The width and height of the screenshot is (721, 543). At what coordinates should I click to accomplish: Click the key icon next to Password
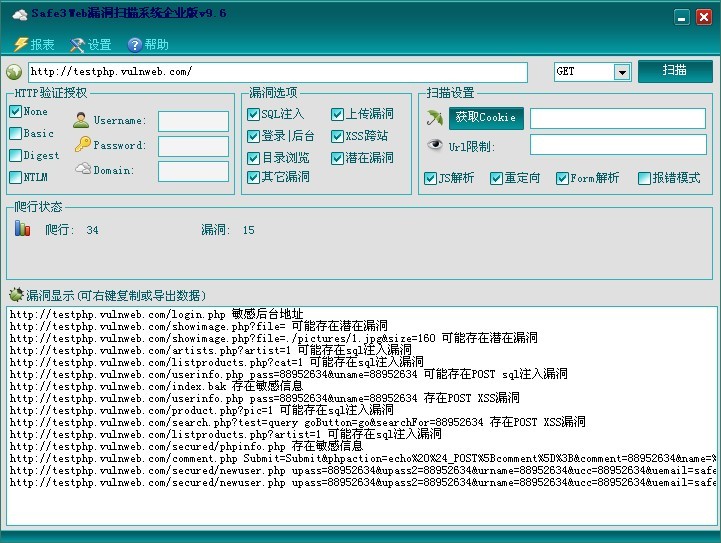coord(82,145)
